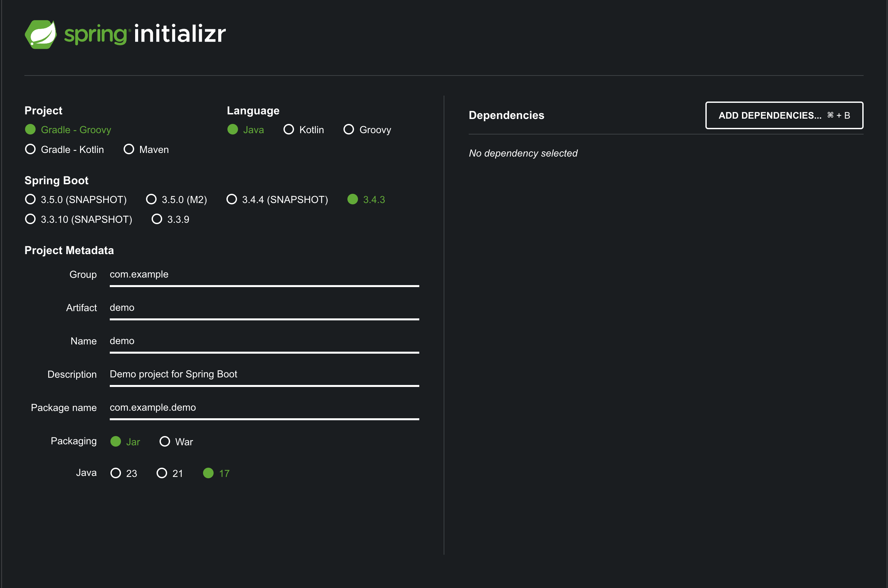Choose Maven as the project type
The image size is (888, 588).
point(129,149)
